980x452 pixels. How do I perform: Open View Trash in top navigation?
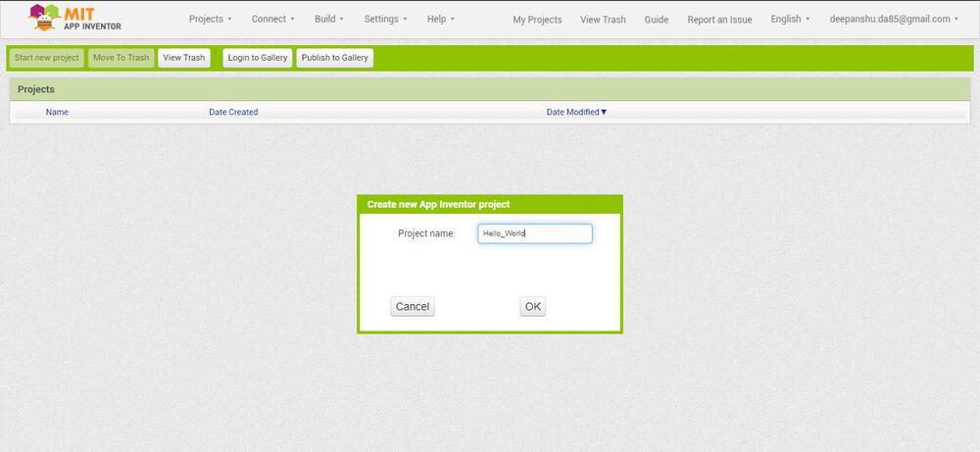pyautogui.click(x=603, y=20)
